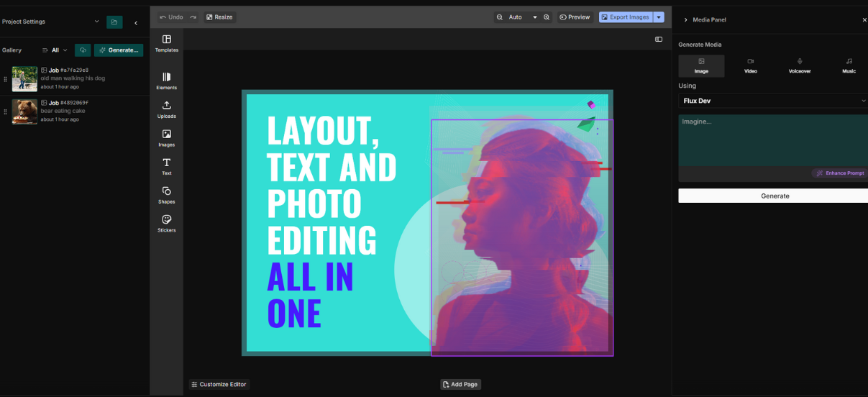This screenshot has height=397, width=868.
Task: Switch to the Video media tab
Action: (750, 65)
